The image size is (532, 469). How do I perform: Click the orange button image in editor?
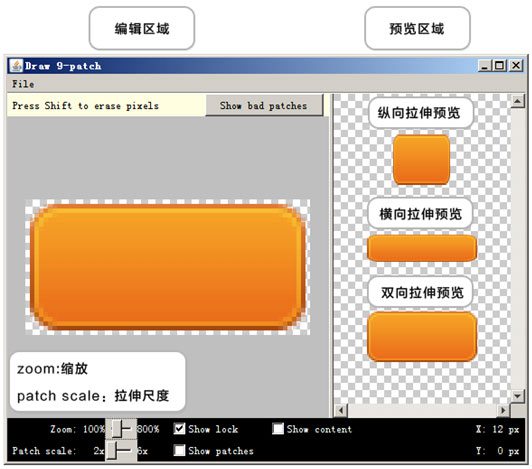(x=168, y=267)
